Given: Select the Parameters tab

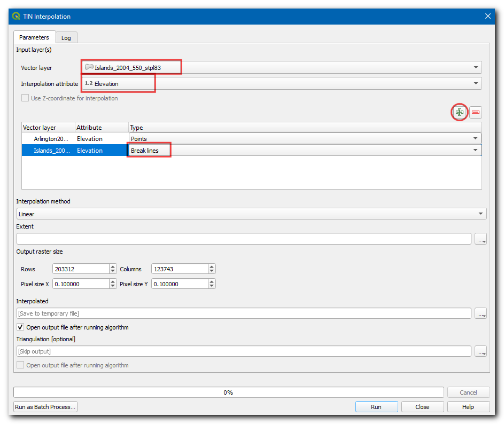Looking at the screenshot, I should (x=34, y=37).
